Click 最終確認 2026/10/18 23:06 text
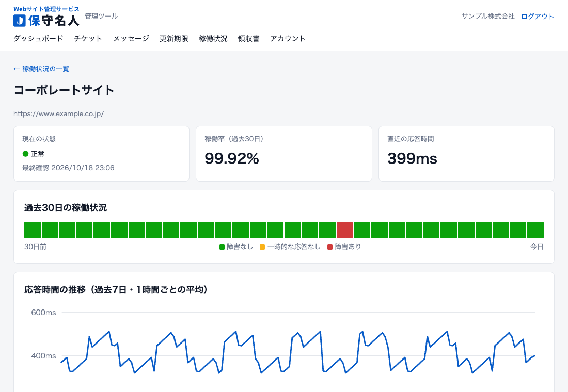 click(x=69, y=168)
